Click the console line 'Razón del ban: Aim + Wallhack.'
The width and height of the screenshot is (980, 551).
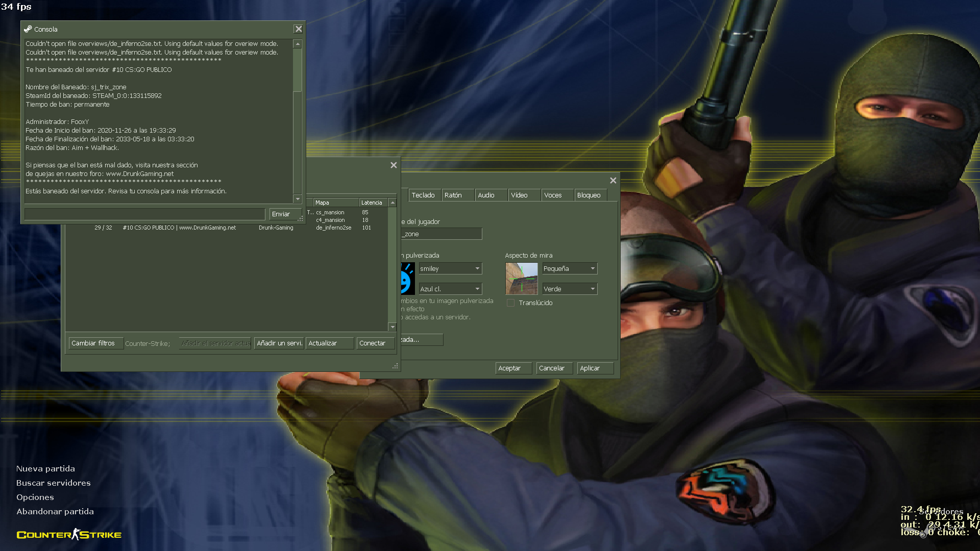[x=72, y=148]
